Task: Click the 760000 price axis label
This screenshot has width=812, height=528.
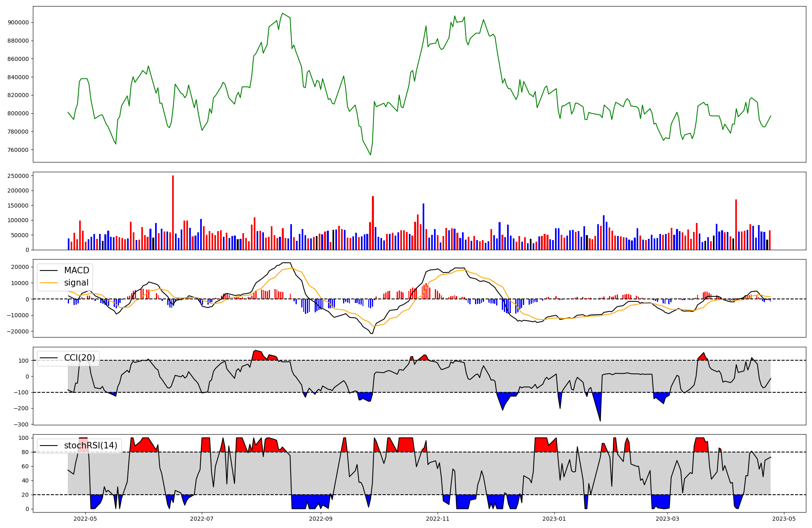Action: tap(18, 150)
